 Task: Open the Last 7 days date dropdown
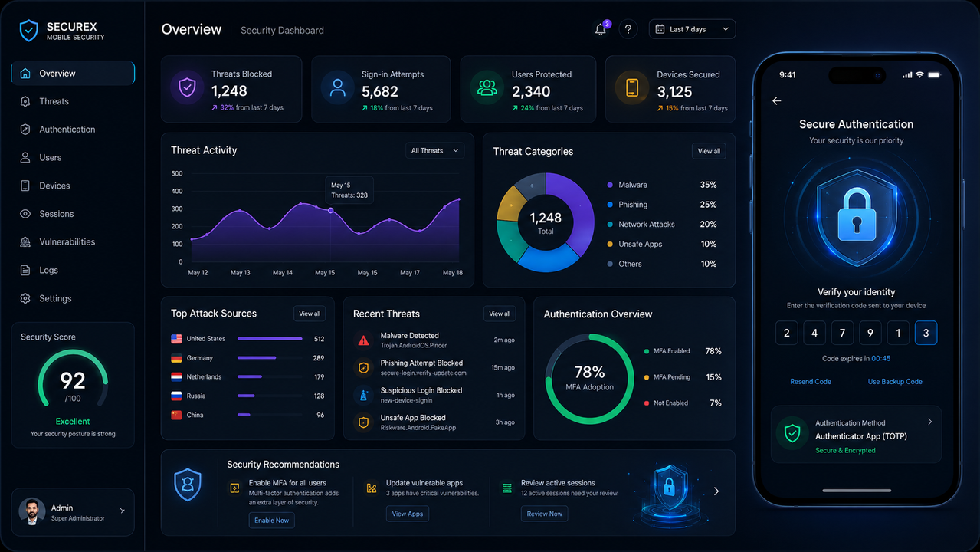point(692,29)
